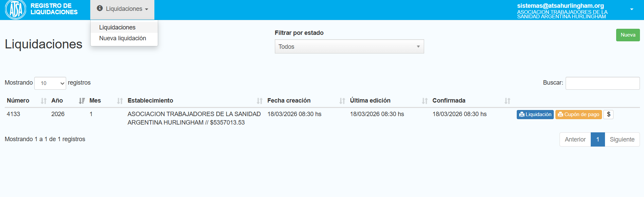Image resolution: width=644 pixels, height=197 pixels.
Task: Click the Liquidaciones page heading
Action: [x=43, y=44]
